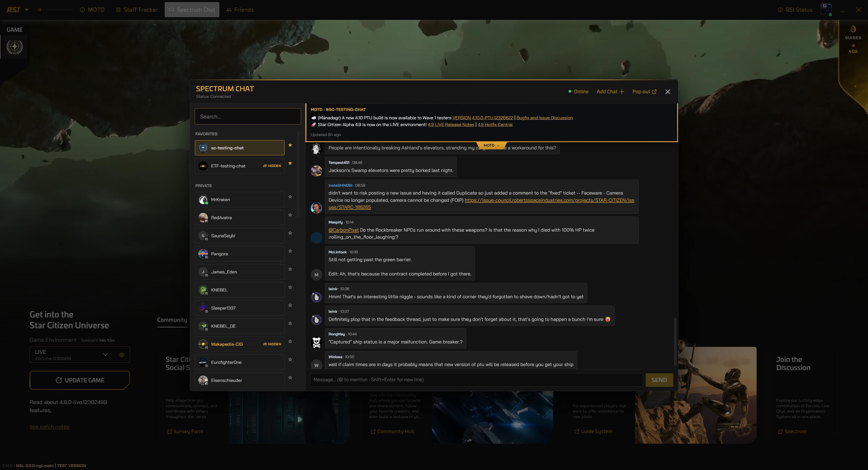Click the @CarbonPixel mention
The height and width of the screenshot is (470, 868).
click(343, 230)
